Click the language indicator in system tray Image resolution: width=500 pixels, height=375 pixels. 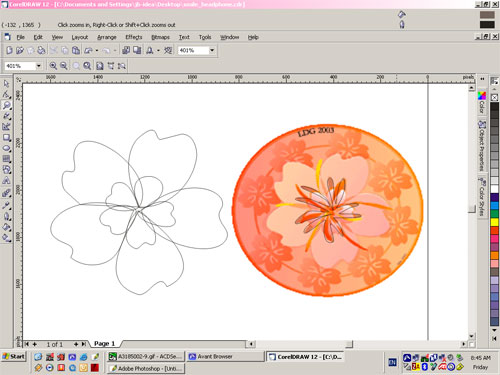(392, 362)
